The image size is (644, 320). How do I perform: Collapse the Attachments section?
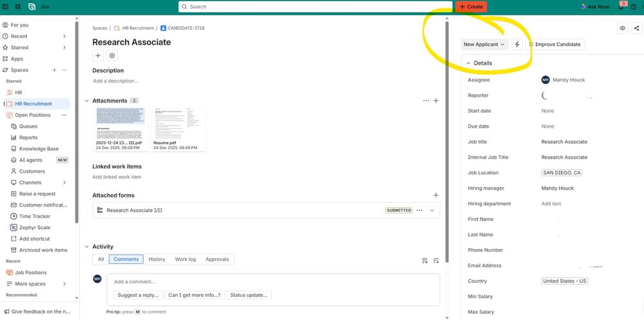(86, 101)
